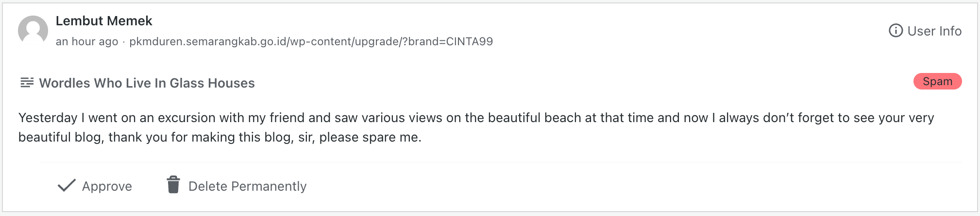Click the dot separator after 'an hour ago'
This screenshot has height=216, width=980.
[x=124, y=42]
